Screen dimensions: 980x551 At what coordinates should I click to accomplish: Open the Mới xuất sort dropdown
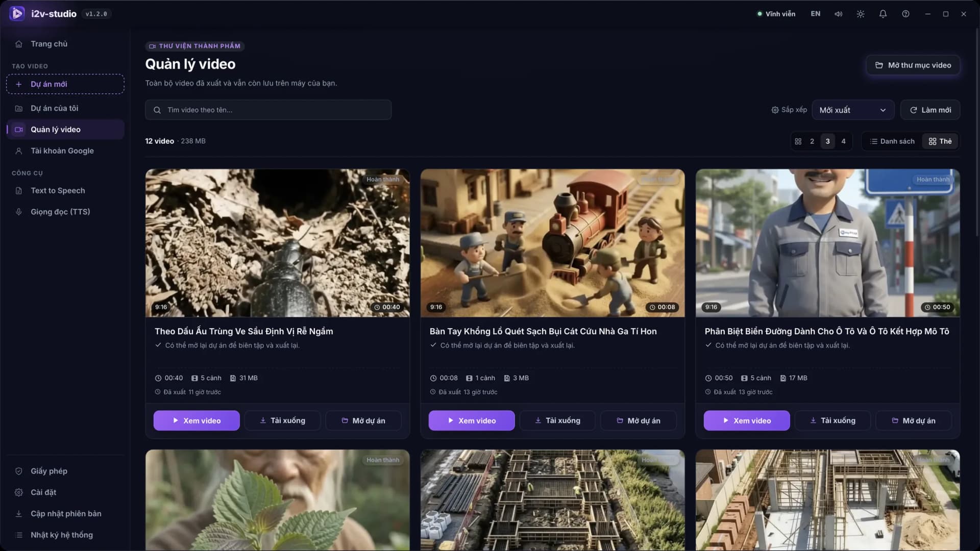pyautogui.click(x=853, y=110)
